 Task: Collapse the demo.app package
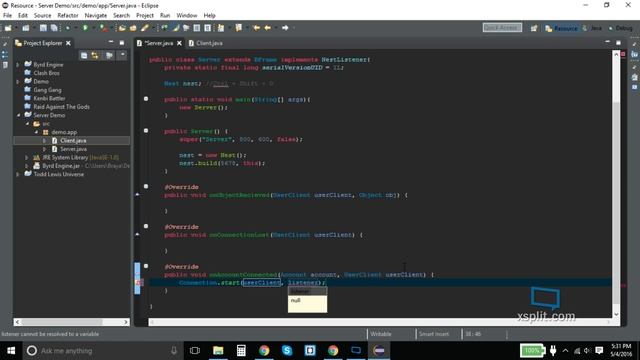(36, 132)
